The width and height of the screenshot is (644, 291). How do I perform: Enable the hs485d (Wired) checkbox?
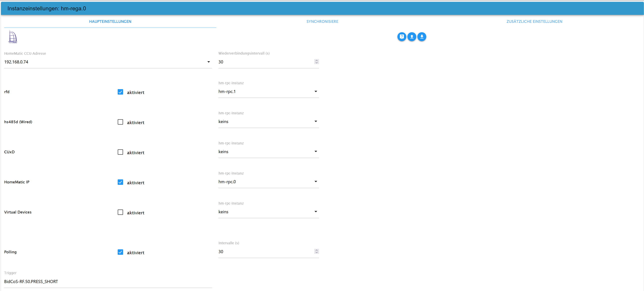tap(120, 122)
